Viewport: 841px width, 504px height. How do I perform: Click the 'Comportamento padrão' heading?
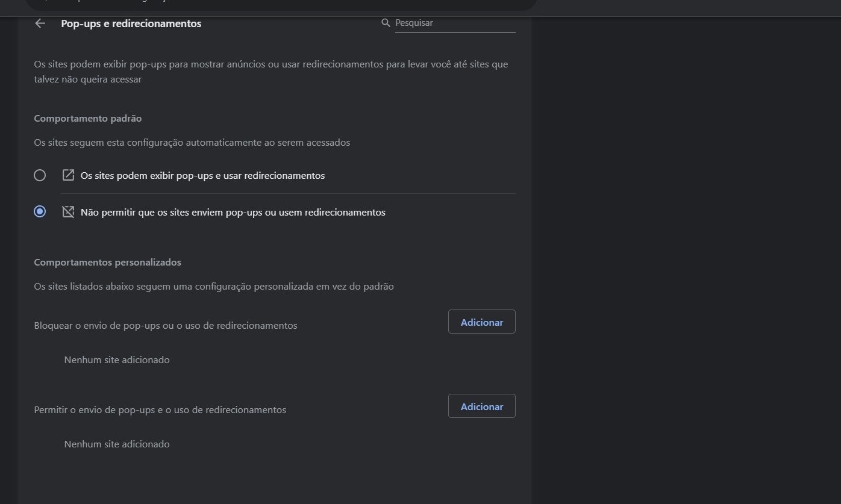click(88, 119)
